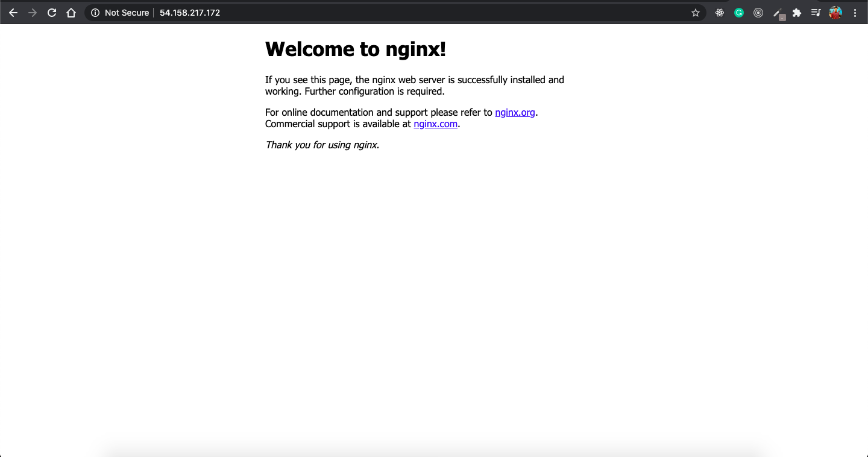Open the Extensions puzzle menu
The width and height of the screenshot is (868, 457).
797,13
